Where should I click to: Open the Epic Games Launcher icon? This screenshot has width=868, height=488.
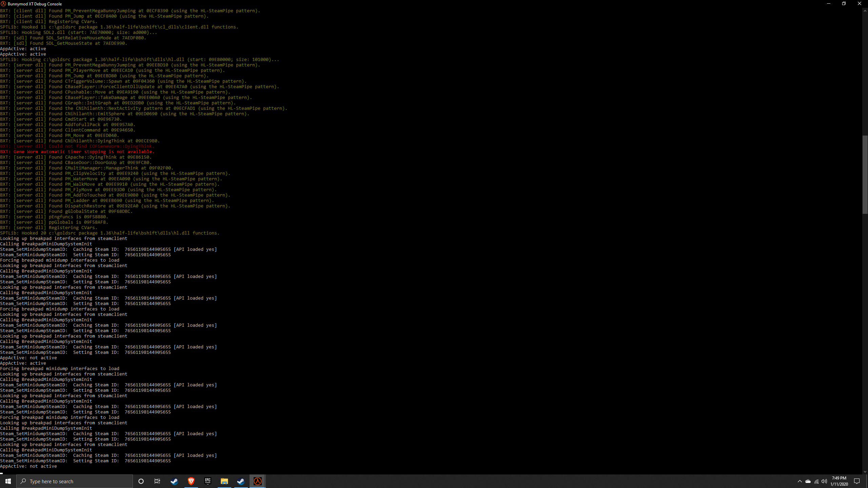pos(208,481)
